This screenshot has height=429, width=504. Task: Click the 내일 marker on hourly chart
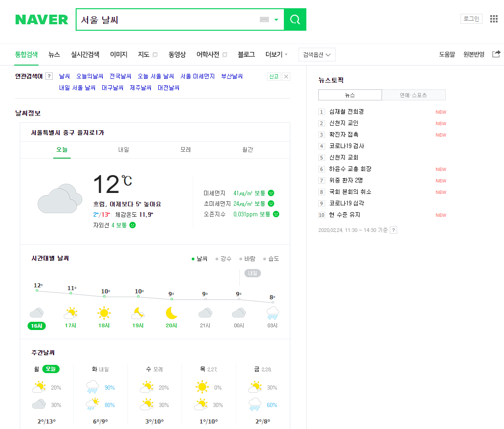pos(253,273)
